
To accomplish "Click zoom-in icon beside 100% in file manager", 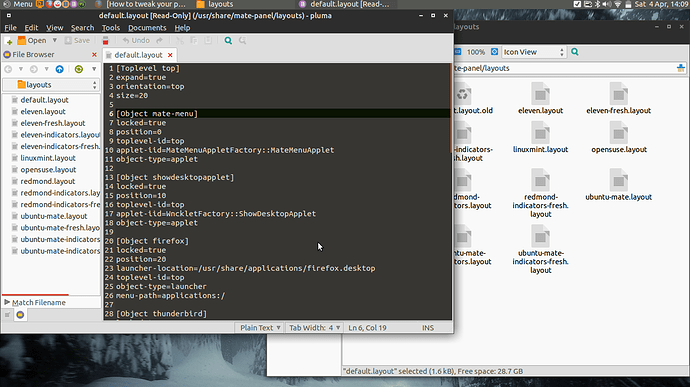I will tap(494, 52).
